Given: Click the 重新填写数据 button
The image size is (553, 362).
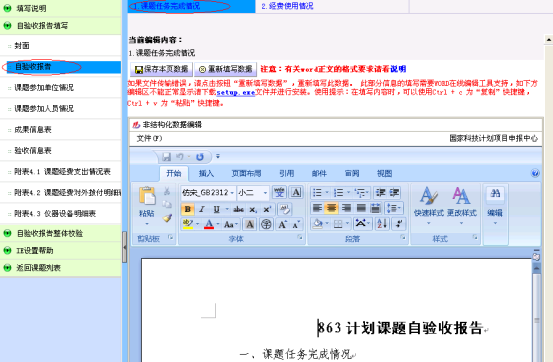Looking at the screenshot, I should coord(225,69).
